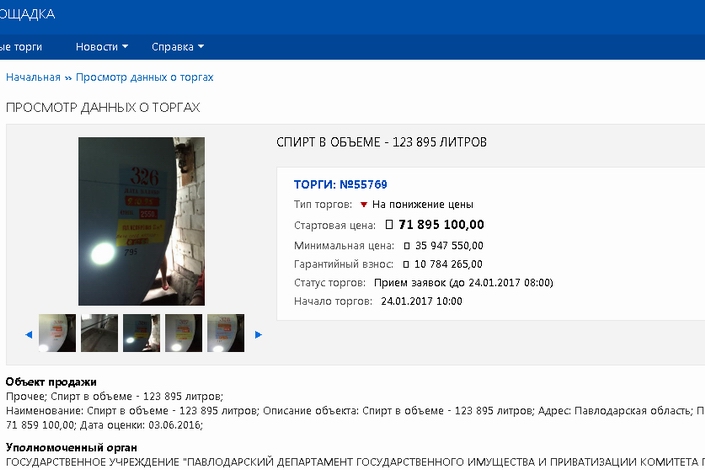Screen dimensions: 705x470
Task: Go to Начальная via the breadcrumb
Action: [x=33, y=77]
